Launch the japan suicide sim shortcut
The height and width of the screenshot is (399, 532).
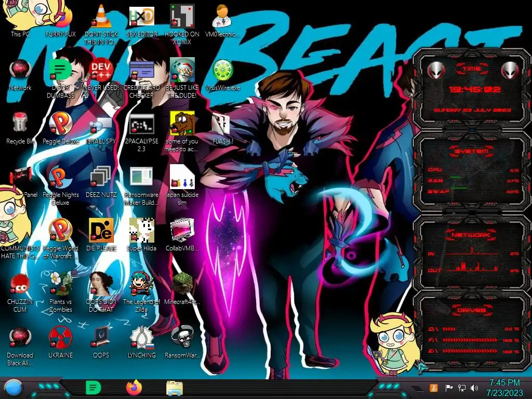coord(182,177)
